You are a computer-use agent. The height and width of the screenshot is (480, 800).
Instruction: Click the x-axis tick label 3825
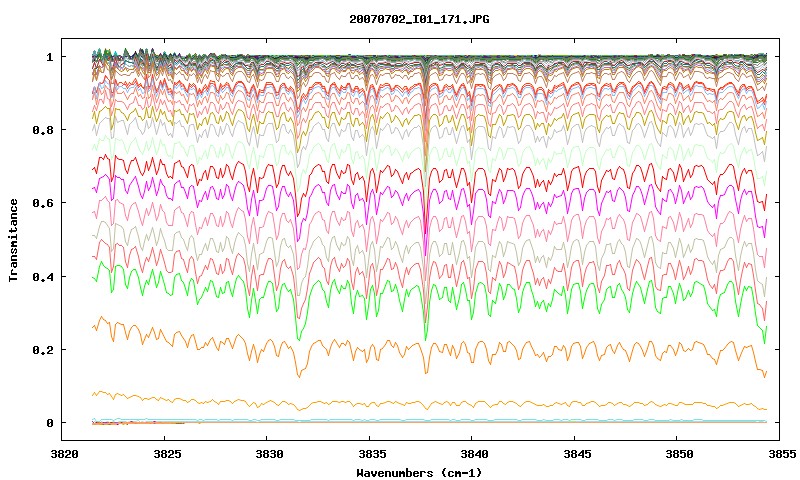pyautogui.click(x=166, y=454)
